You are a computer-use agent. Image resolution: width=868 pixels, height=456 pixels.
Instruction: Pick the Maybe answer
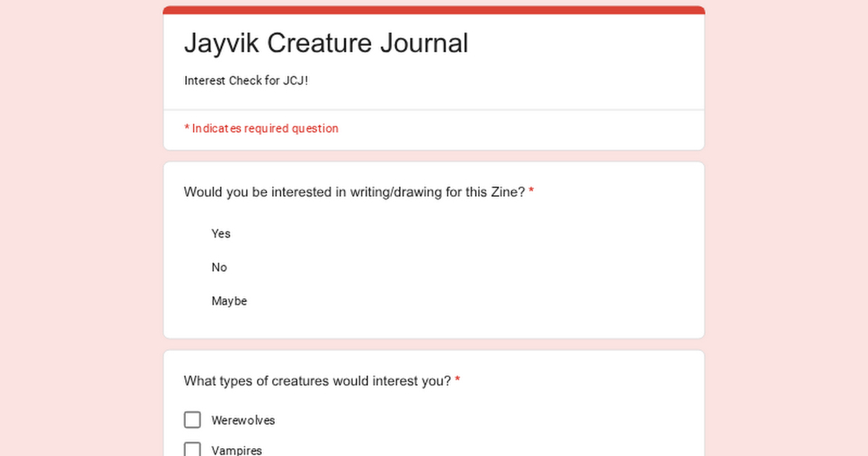point(229,301)
